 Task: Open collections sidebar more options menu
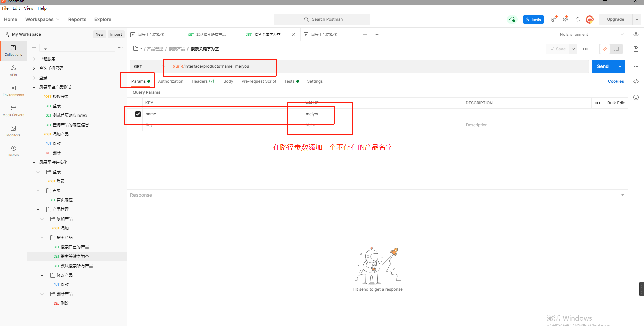(x=121, y=48)
